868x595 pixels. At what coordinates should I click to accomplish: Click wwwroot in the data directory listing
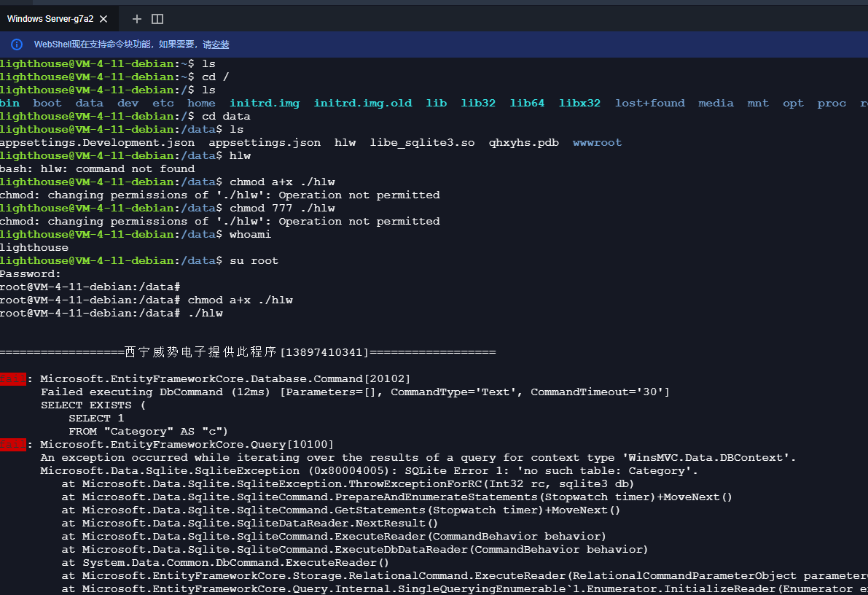point(597,142)
